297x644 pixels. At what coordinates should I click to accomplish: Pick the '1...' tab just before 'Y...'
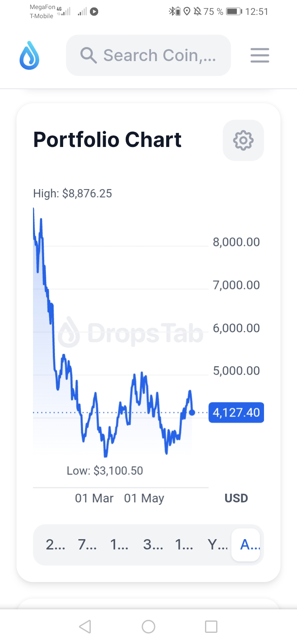point(184,545)
